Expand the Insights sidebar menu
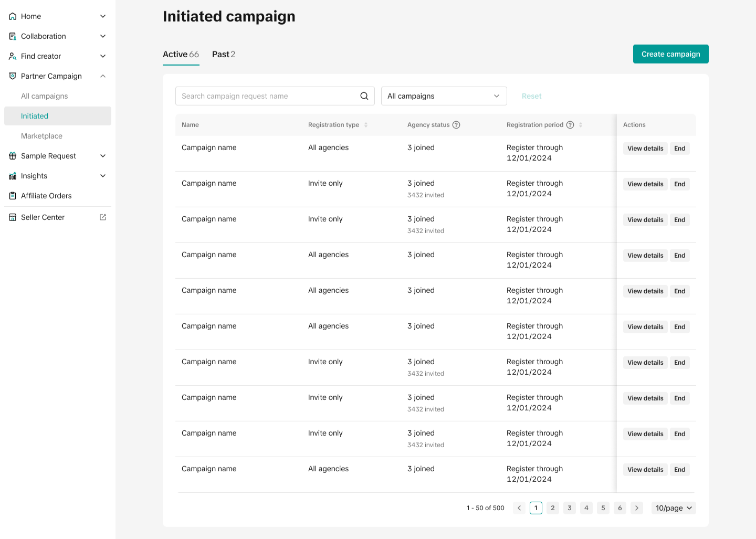 [x=103, y=176]
